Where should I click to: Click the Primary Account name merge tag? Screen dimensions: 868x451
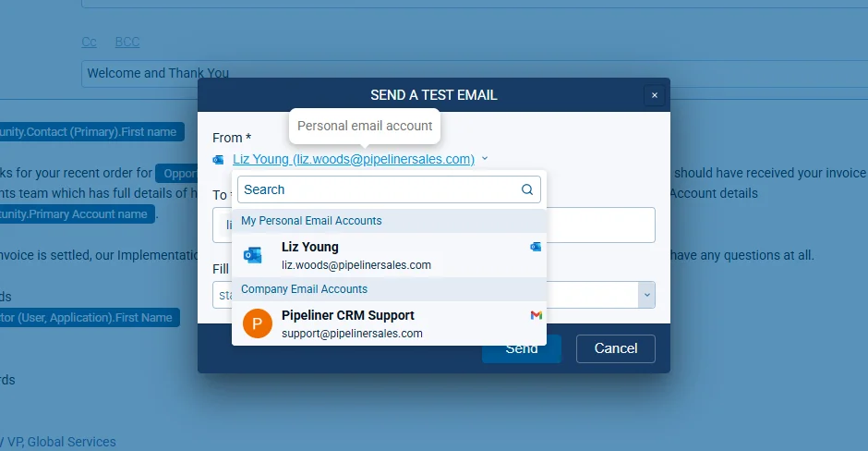(x=77, y=213)
